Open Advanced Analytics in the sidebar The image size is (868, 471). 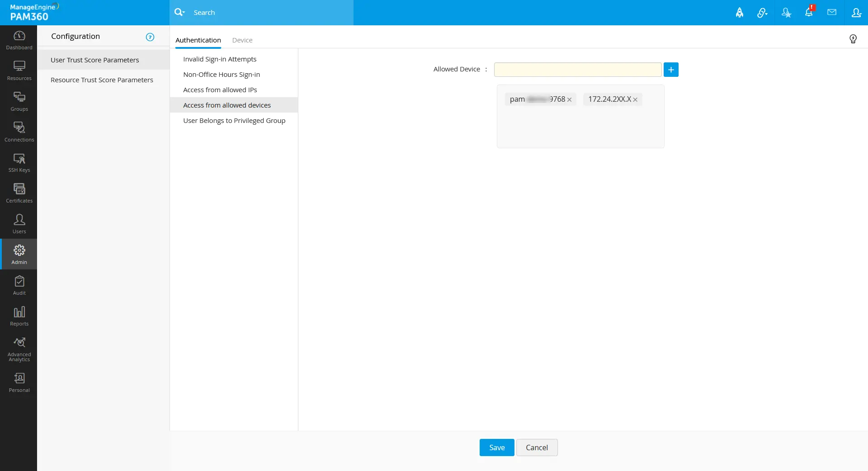[19, 349]
